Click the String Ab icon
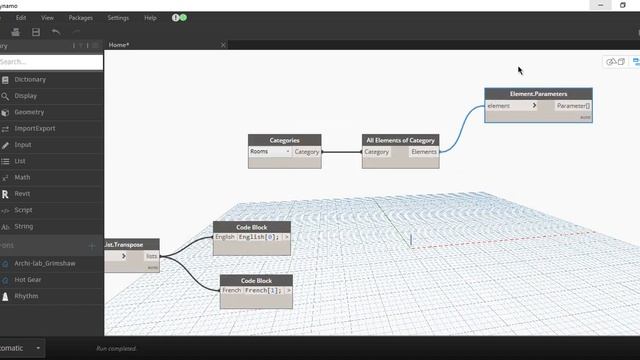 [x=5, y=227]
